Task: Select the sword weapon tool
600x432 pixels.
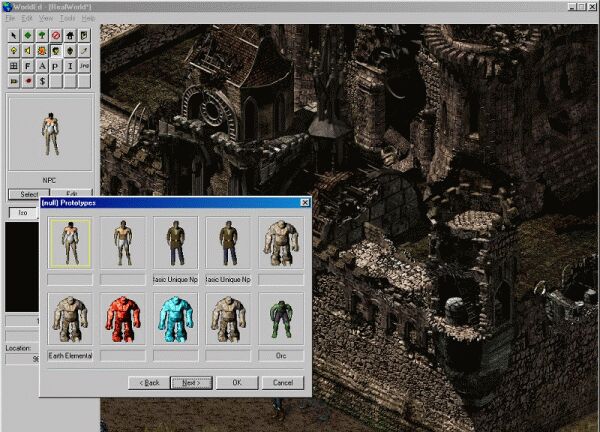Action: tap(84, 51)
